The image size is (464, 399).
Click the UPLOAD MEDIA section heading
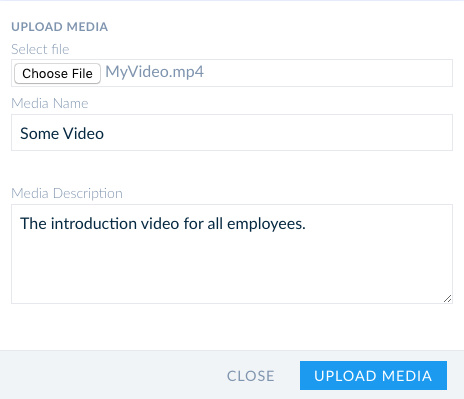click(x=60, y=27)
